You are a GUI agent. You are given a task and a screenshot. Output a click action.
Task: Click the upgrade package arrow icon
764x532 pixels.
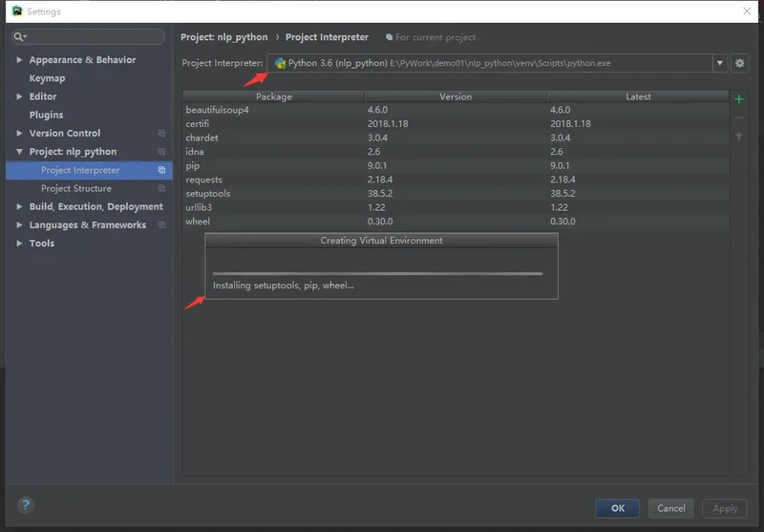point(738,137)
